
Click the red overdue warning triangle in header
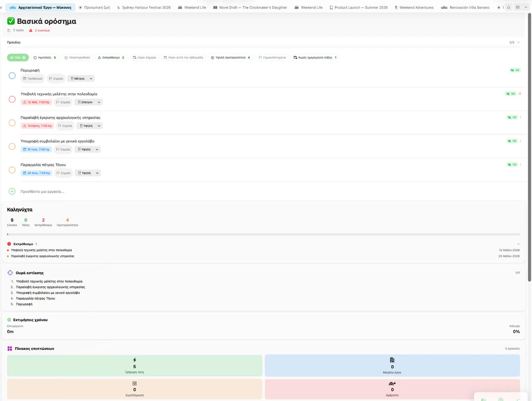(31, 30)
